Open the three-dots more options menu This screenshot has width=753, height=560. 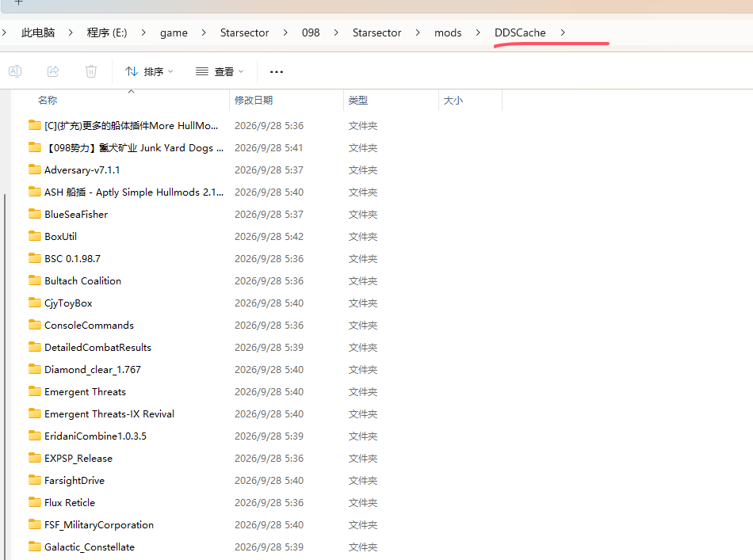(277, 72)
